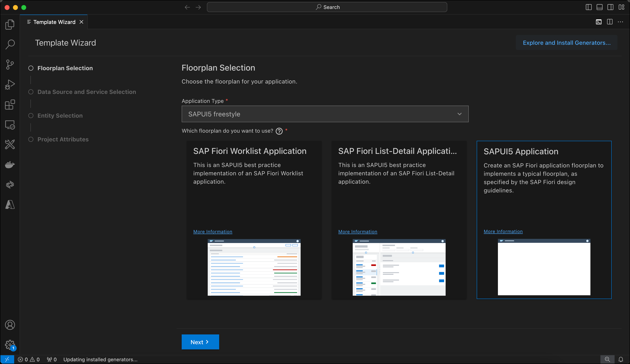
Task: Select the Project Attributes step radio
Action: tap(31, 139)
